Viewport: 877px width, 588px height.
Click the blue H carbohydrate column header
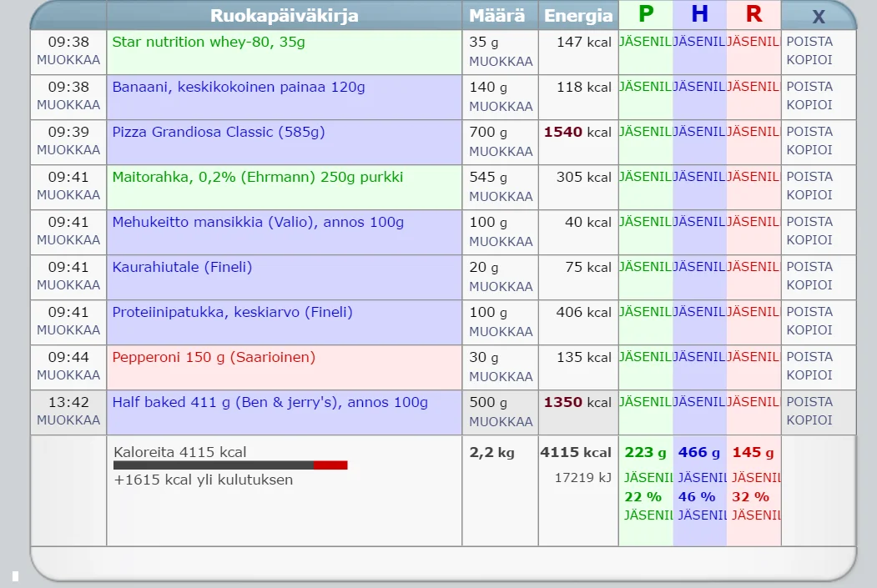point(699,14)
